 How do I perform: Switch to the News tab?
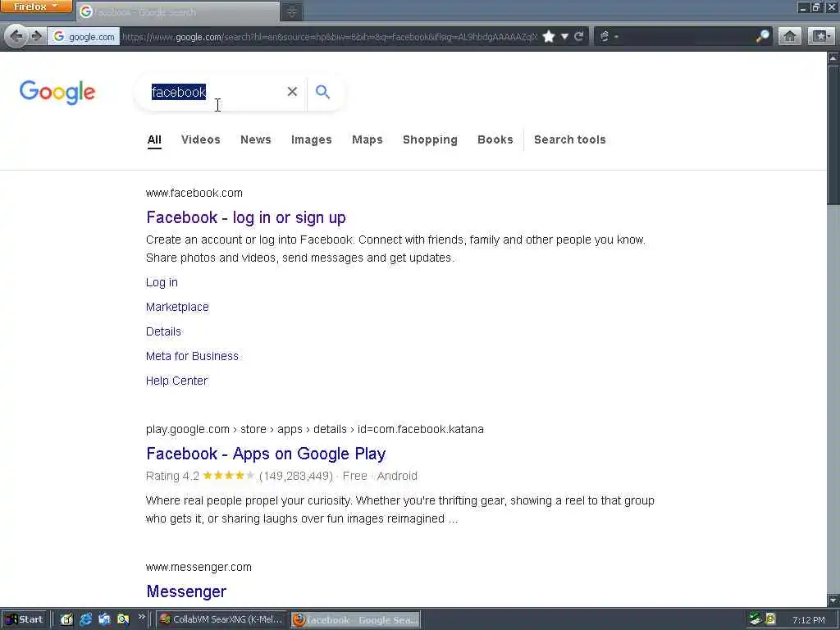point(256,139)
